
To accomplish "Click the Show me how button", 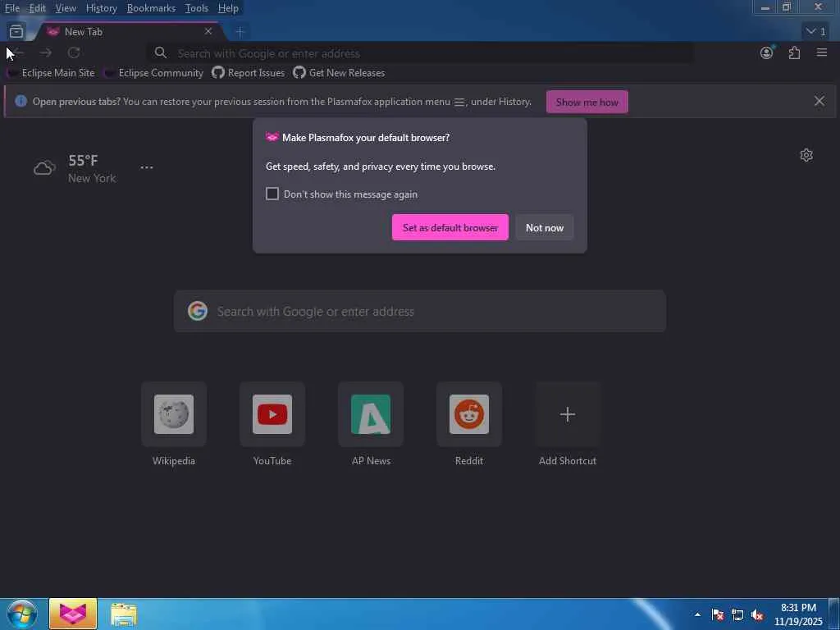I will pos(587,102).
